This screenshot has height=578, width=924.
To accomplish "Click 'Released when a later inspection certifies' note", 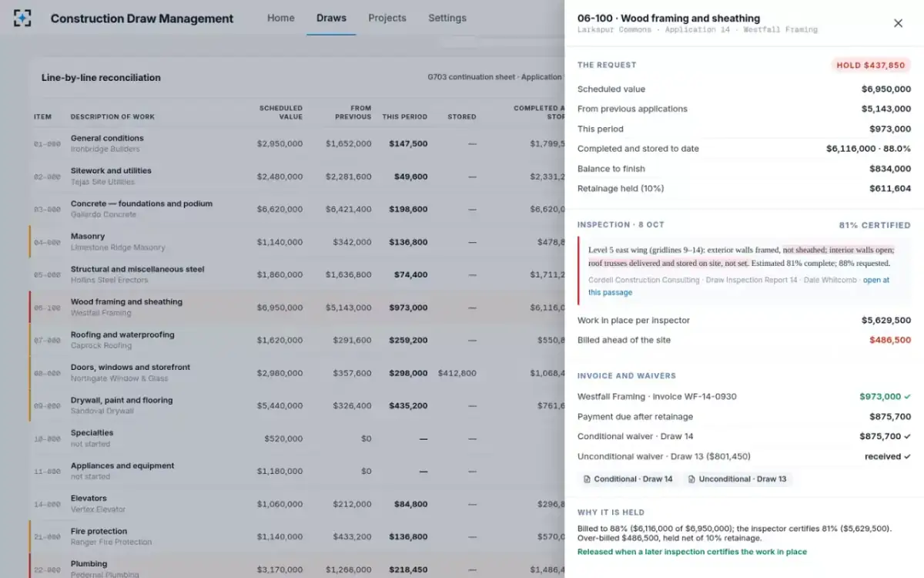I will coord(692,552).
